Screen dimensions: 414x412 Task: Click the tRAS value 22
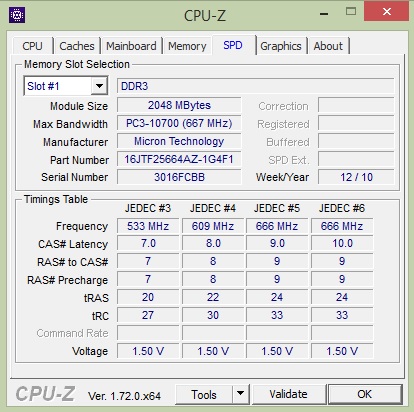pyautogui.click(x=213, y=297)
